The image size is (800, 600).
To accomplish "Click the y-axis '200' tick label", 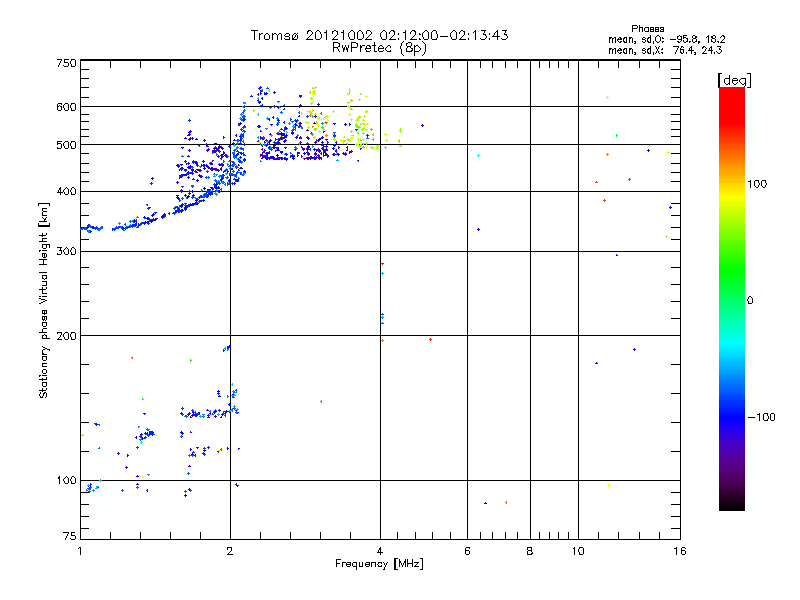I will [x=66, y=336].
